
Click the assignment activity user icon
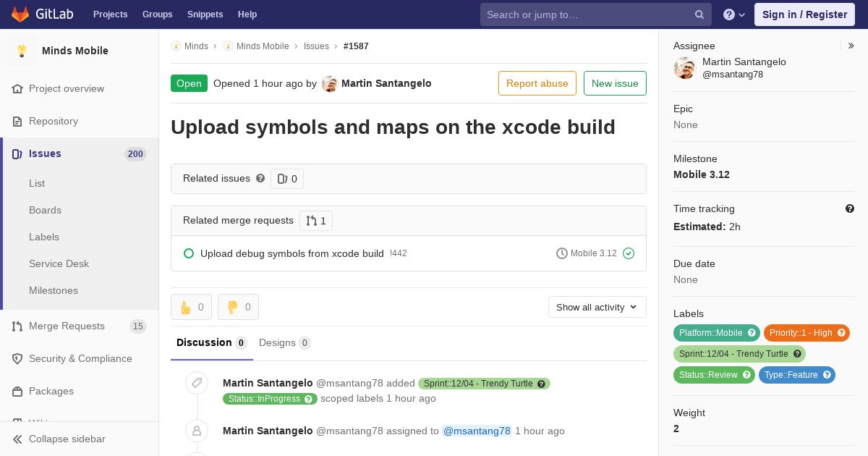(197, 431)
